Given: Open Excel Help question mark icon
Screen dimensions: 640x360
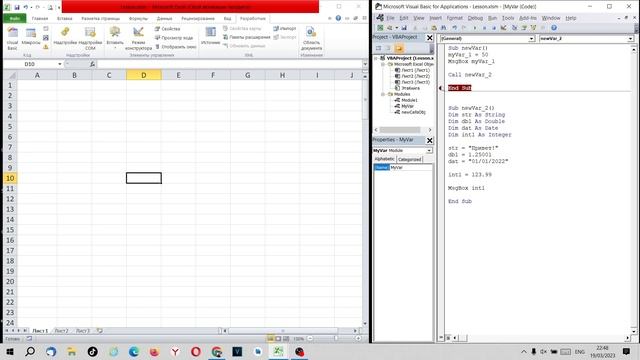Looking at the screenshot, I should point(338,18).
